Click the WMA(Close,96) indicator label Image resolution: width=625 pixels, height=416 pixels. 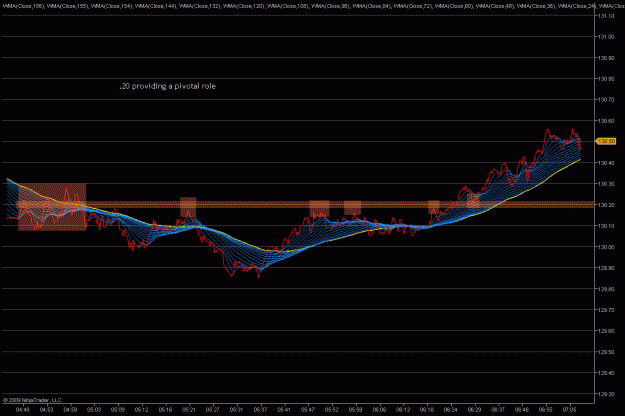pos(330,6)
